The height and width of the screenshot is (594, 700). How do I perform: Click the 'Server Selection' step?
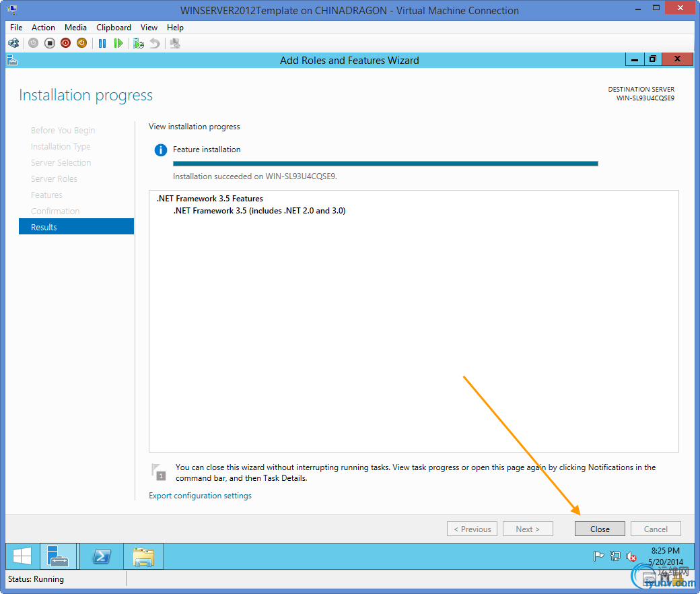tap(61, 162)
